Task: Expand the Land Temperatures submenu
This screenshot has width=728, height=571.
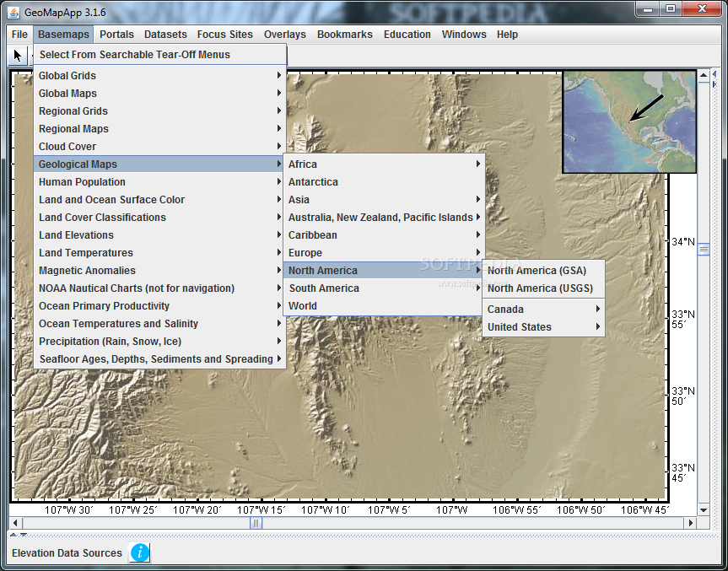Action: tap(159, 252)
